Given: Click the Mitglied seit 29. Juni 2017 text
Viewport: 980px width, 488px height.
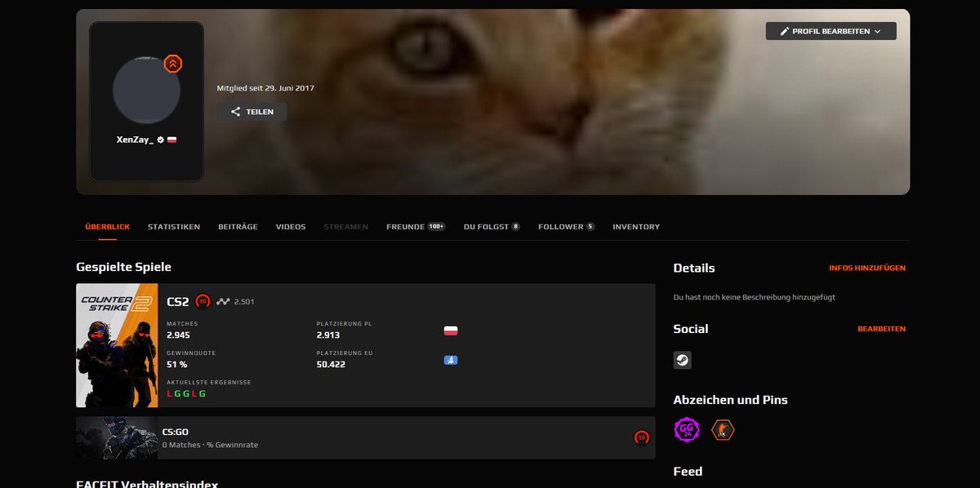Looking at the screenshot, I should tap(265, 88).
